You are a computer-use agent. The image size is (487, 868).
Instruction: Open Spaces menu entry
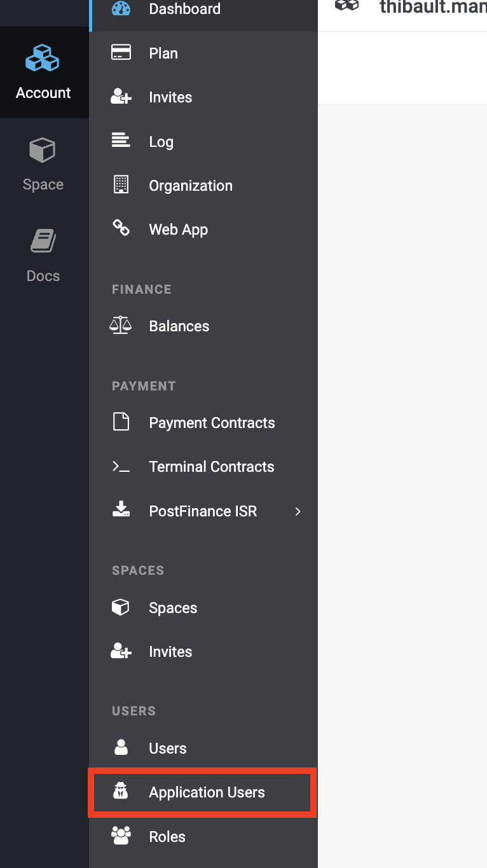pyautogui.click(x=173, y=608)
